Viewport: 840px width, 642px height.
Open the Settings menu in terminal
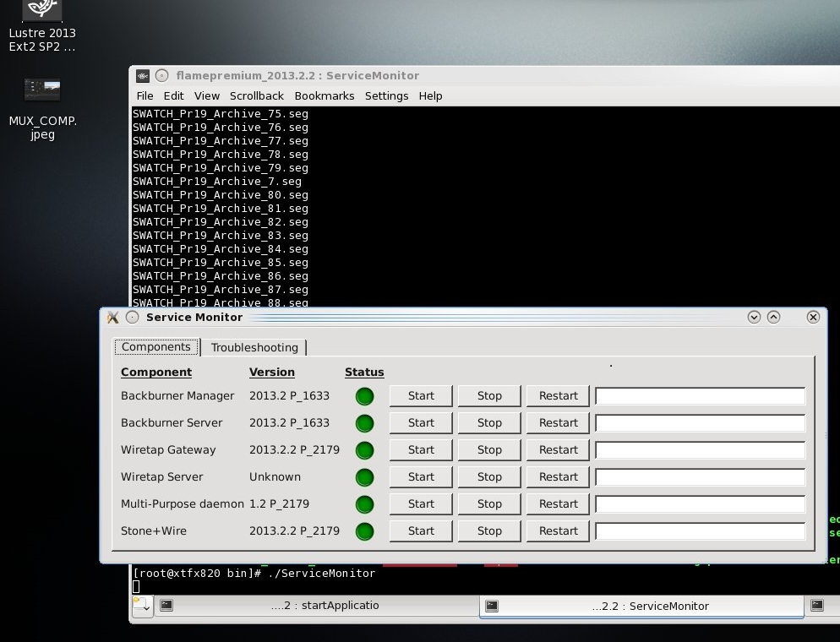coord(386,95)
